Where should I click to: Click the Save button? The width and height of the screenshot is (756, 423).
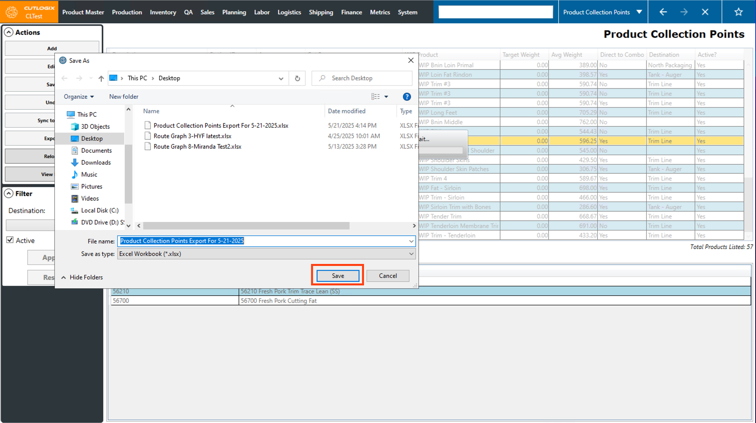338,276
